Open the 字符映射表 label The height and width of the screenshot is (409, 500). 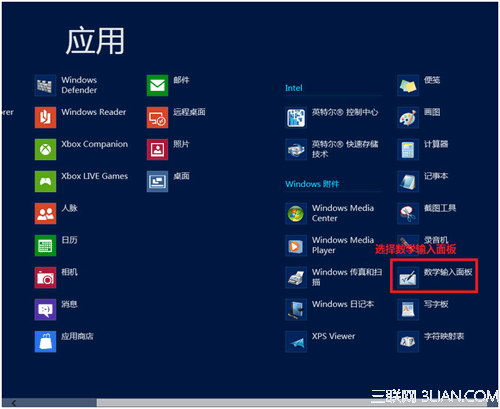click(x=444, y=336)
